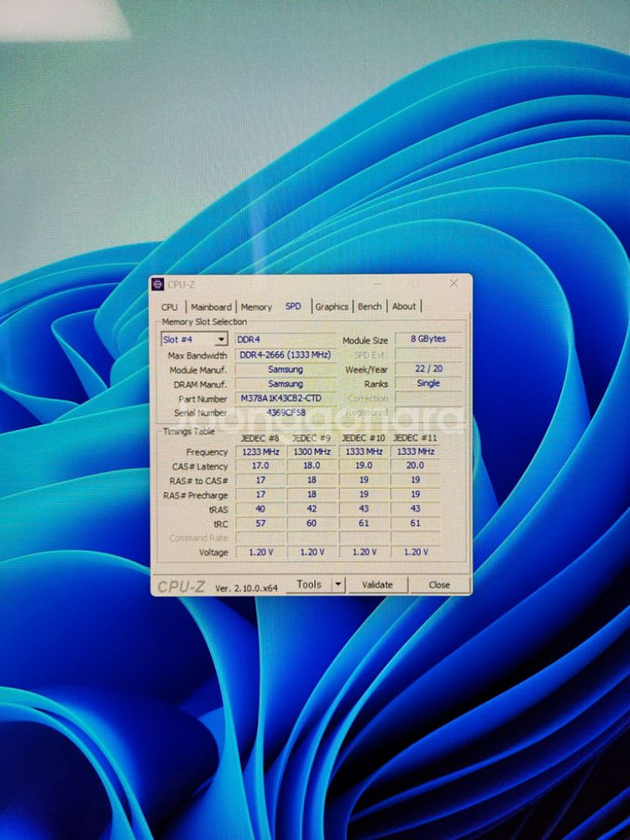
Task: Select the Memory tab
Action: 256,307
